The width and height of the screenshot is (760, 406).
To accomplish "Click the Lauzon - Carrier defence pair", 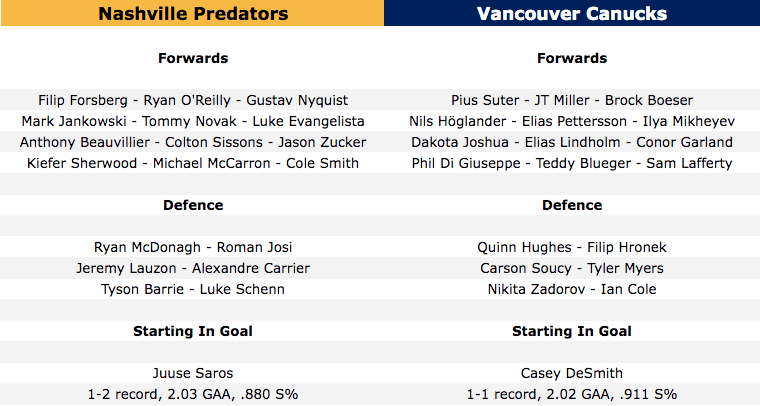I will click(193, 268).
